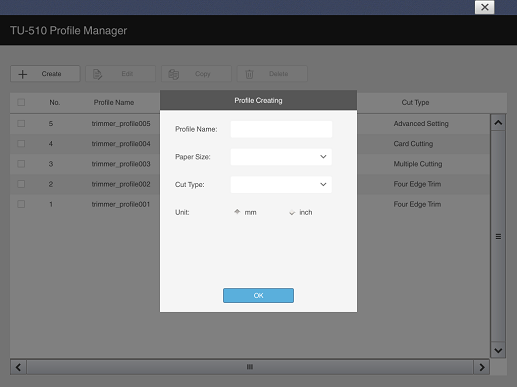Viewport: 517px width, 387px height.
Task: Select the inch unit radio button
Action: 292,212
